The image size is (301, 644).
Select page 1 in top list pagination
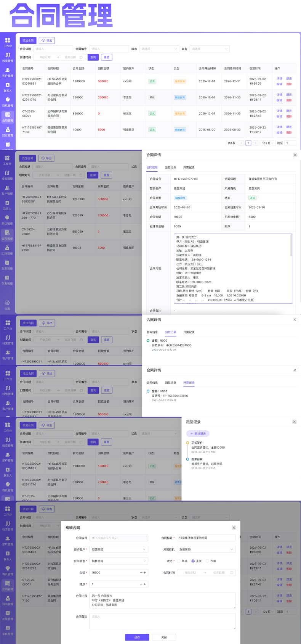pyautogui.click(x=248, y=143)
